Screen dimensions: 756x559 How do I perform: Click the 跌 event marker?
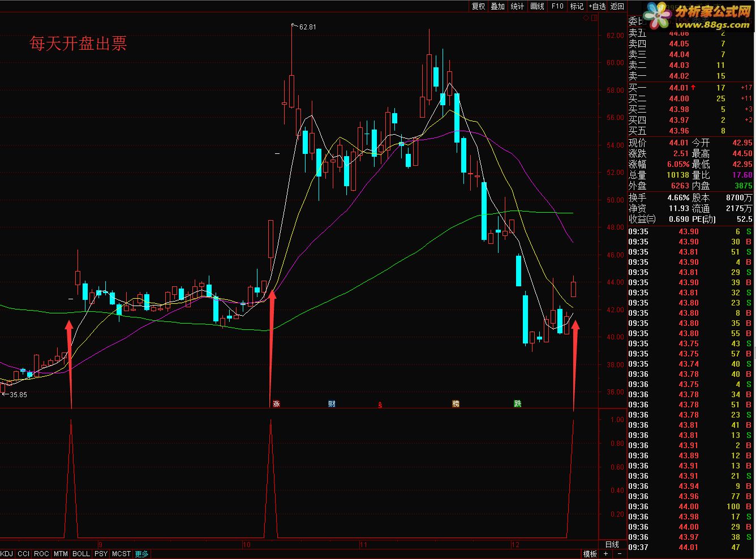coord(517,403)
